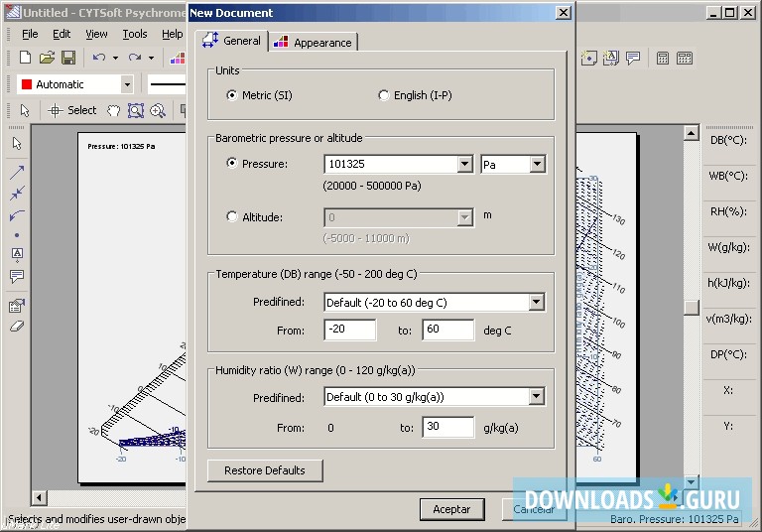Click the New document icon

[25, 58]
